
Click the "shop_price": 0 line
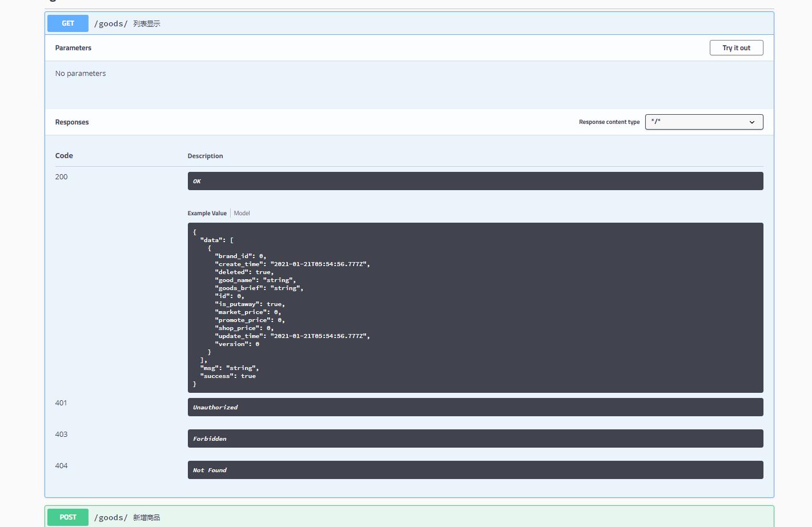point(244,328)
